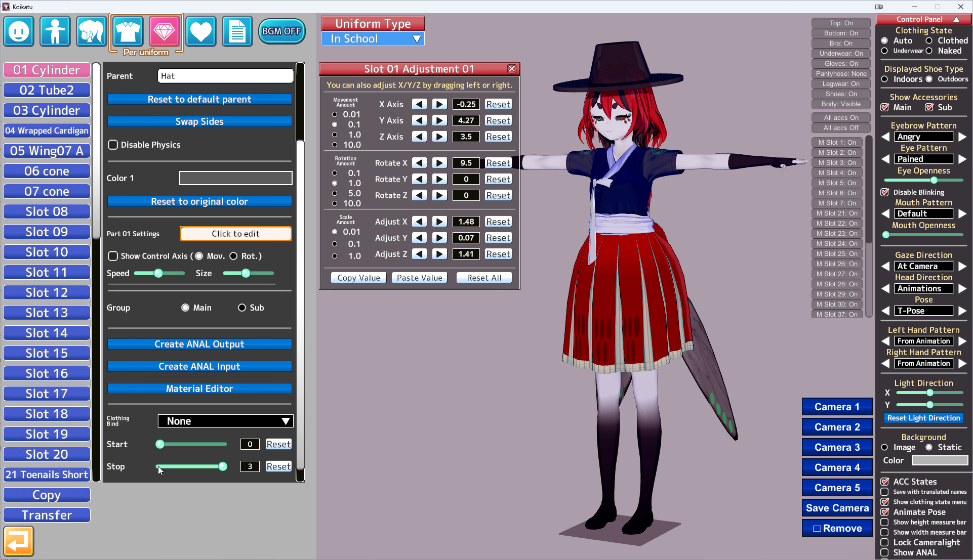The width and height of the screenshot is (973, 560).
Task: Next Eyebrow Pattern arrow
Action: coord(962,137)
